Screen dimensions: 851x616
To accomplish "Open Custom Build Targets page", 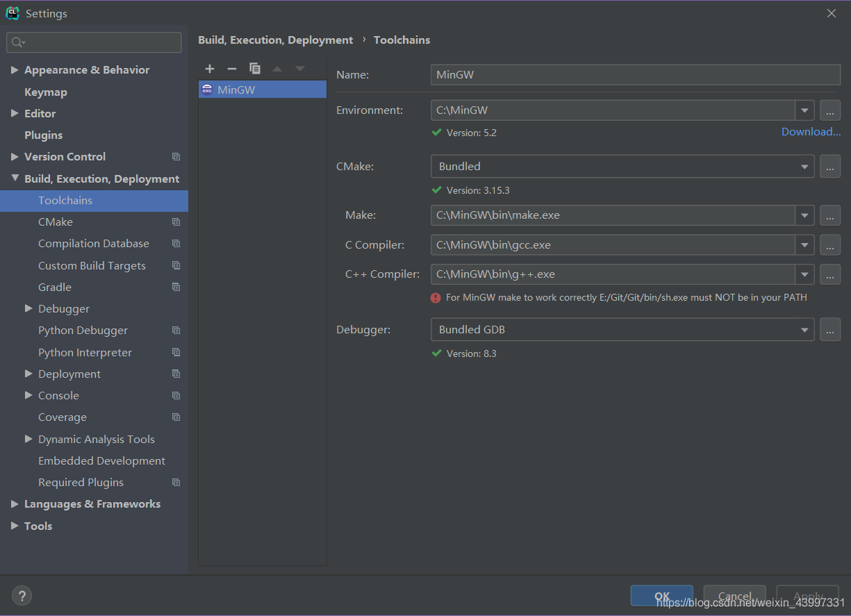I will coord(92,265).
